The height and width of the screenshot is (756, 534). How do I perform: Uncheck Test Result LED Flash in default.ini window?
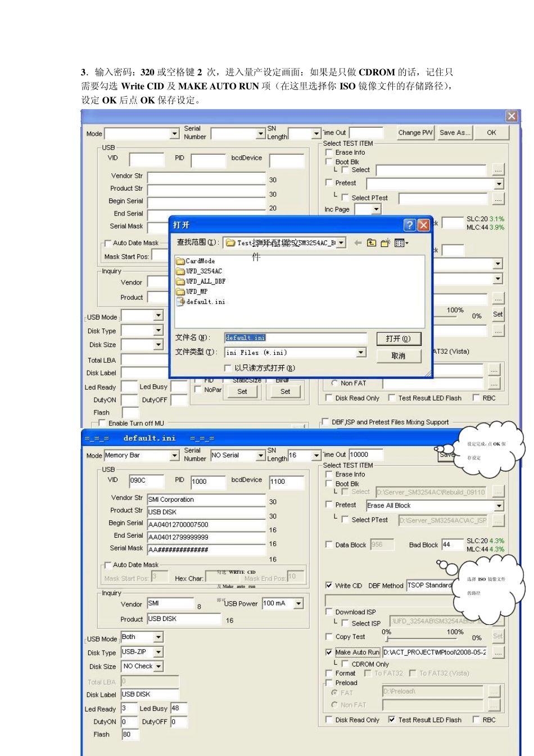[392, 719]
